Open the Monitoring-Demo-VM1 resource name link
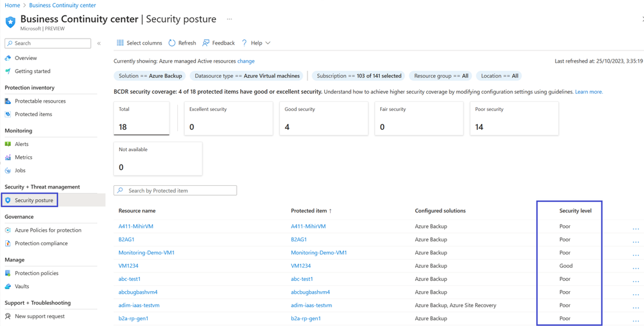This screenshot has height=326, width=644. (x=146, y=252)
